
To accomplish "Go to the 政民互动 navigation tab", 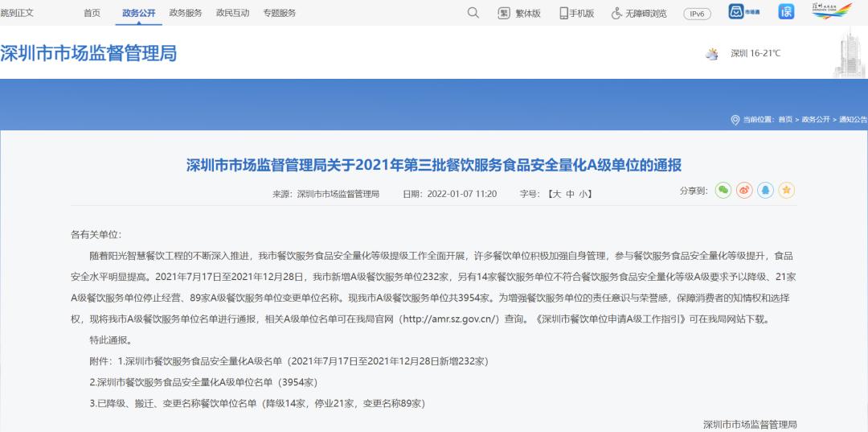I will click(232, 13).
